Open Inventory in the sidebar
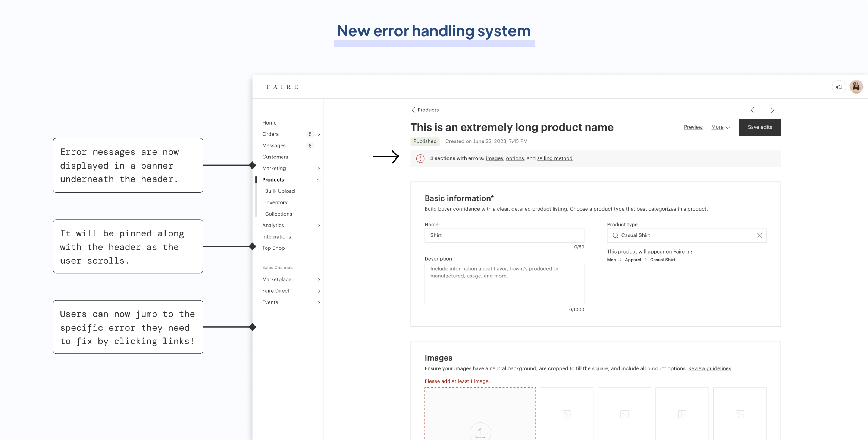Image resolution: width=868 pixels, height=440 pixels. click(276, 202)
